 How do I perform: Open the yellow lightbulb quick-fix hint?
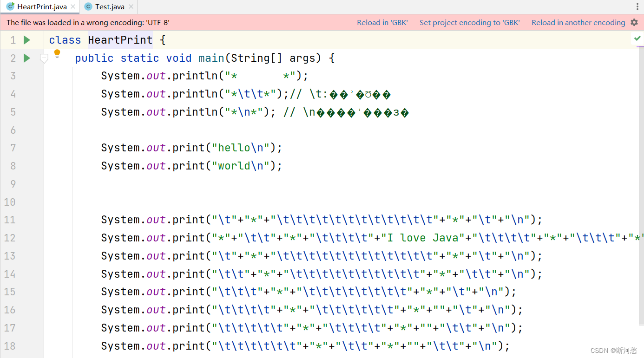click(57, 53)
